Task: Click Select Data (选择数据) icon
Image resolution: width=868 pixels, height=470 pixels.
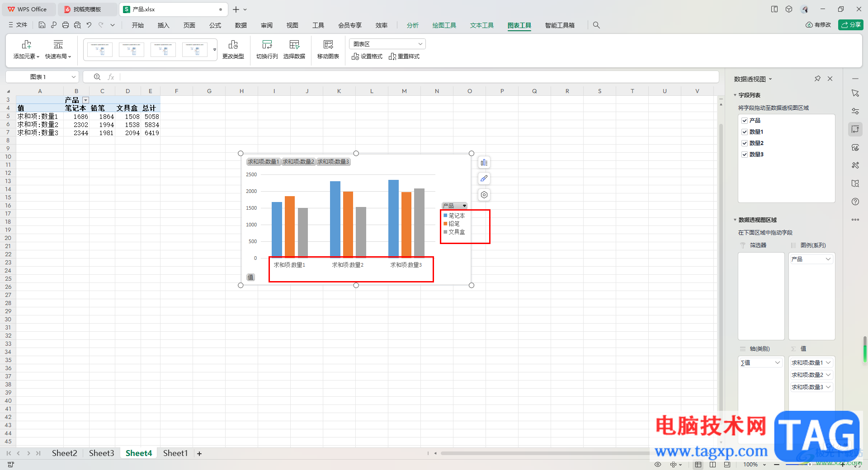Action: pos(294,44)
